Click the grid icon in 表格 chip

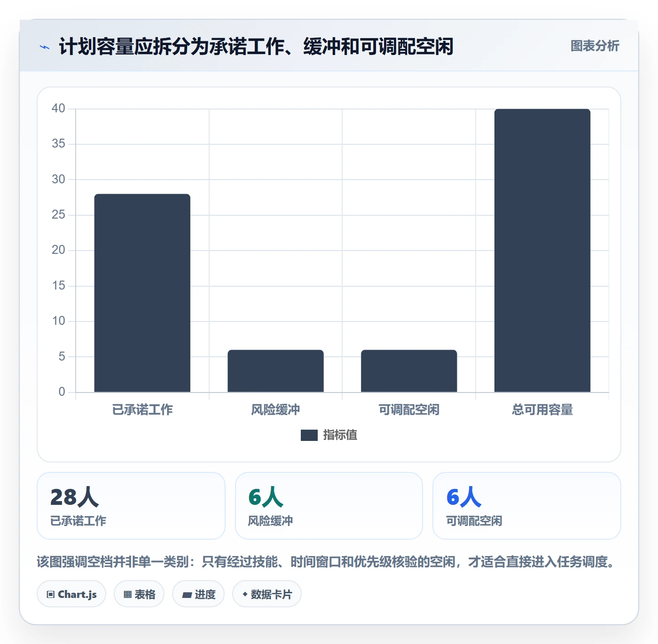127,595
